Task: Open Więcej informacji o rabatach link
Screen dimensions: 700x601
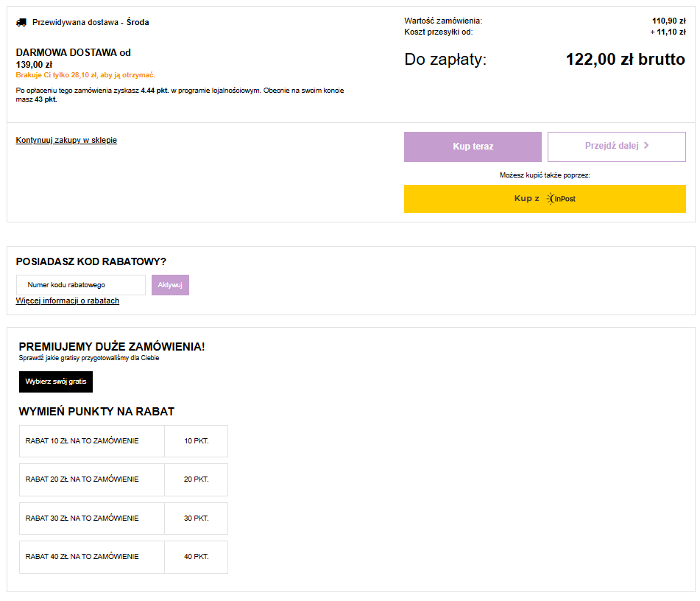Action: coord(68,300)
